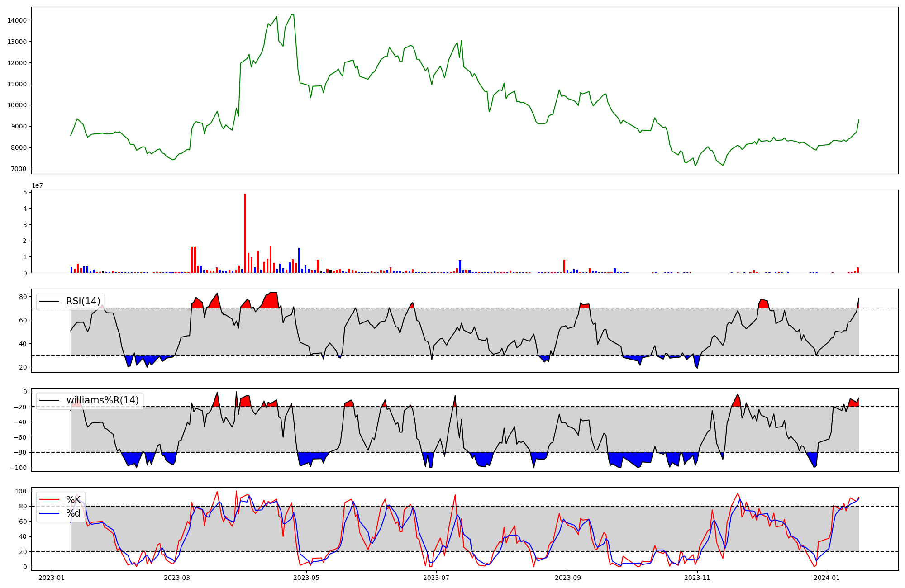The height and width of the screenshot is (588, 905).
Task: Click the 2023-05 x-axis date label
Action: point(306,578)
